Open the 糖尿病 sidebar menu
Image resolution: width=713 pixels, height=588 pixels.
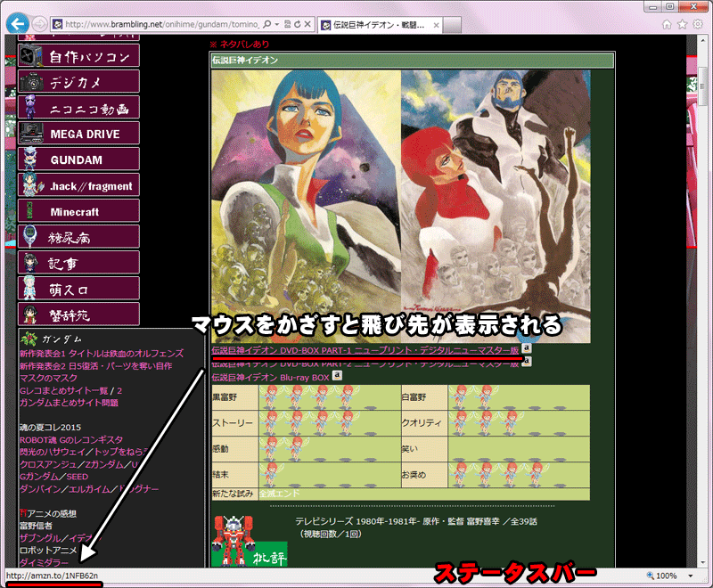coord(78,237)
